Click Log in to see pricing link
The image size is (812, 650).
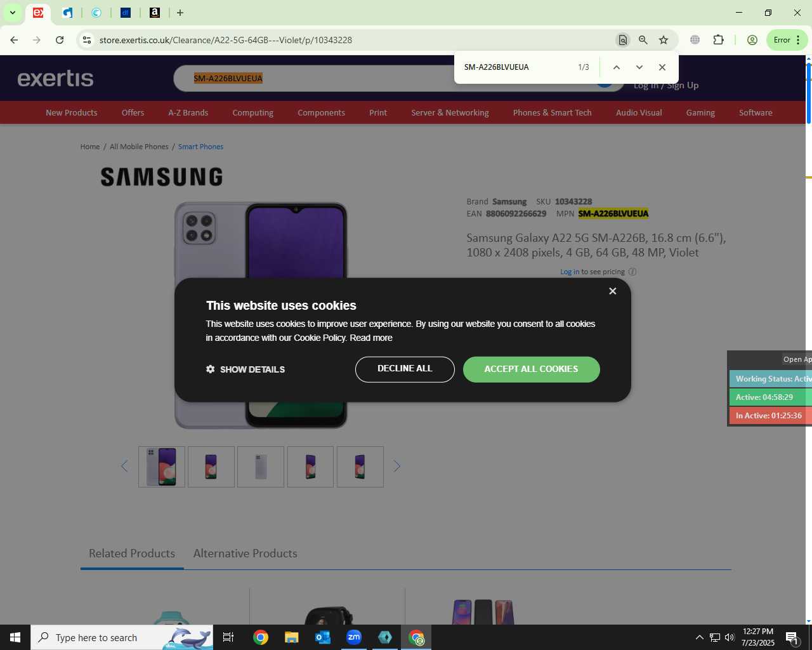tap(570, 272)
